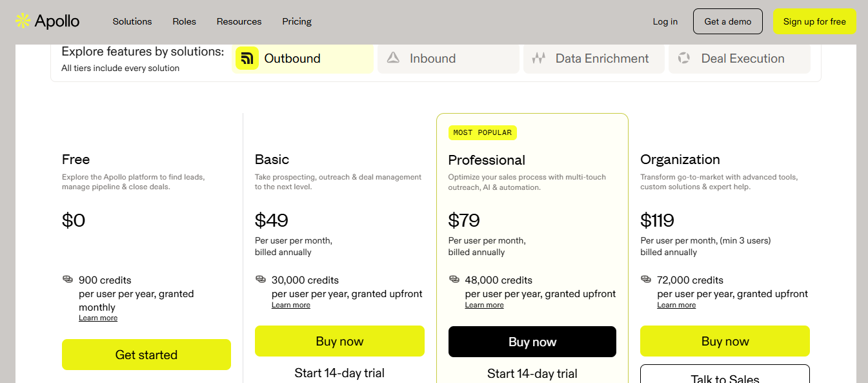
Task: Click the Deal Execution icon
Action: tap(684, 58)
